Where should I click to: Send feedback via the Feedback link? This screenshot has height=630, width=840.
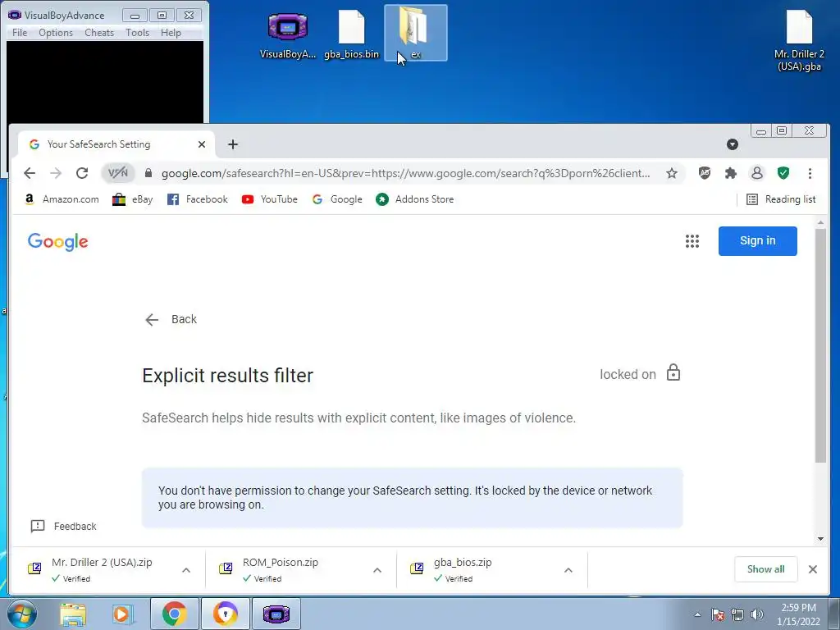64,526
